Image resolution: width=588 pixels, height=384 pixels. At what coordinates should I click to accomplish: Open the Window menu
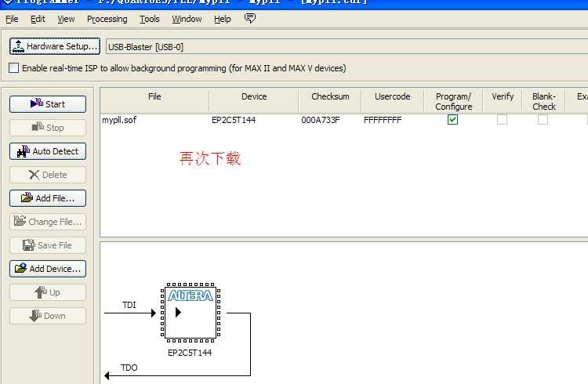187,19
